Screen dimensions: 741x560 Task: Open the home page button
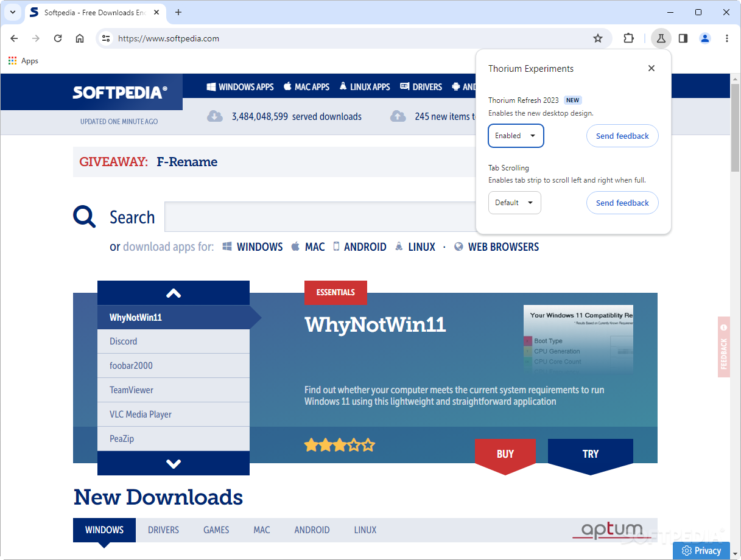[80, 38]
